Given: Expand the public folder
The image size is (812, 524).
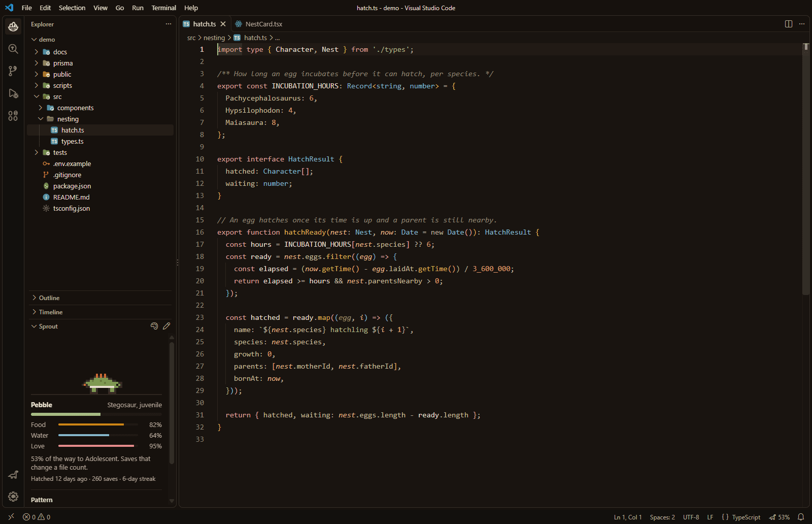Looking at the screenshot, I should [36, 74].
